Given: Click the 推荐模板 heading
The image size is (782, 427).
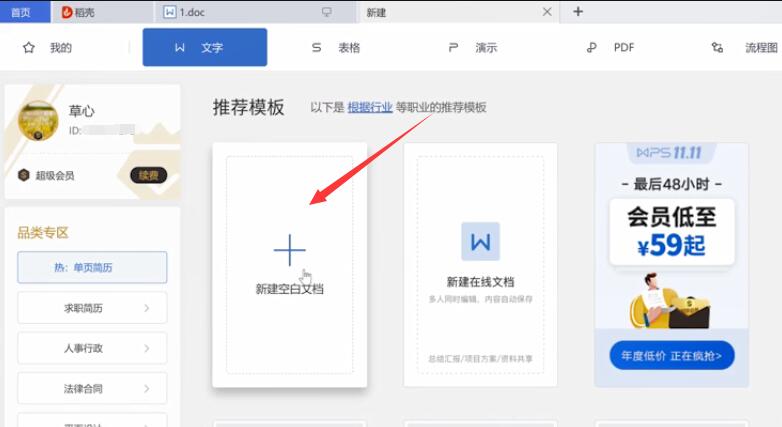Looking at the screenshot, I should (248, 107).
